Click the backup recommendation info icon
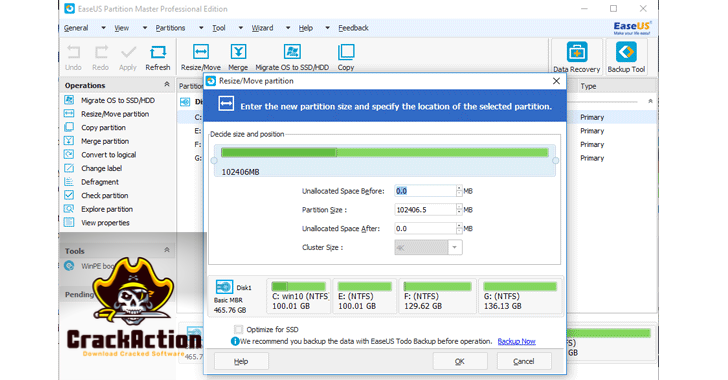The image size is (728, 380). click(x=235, y=341)
